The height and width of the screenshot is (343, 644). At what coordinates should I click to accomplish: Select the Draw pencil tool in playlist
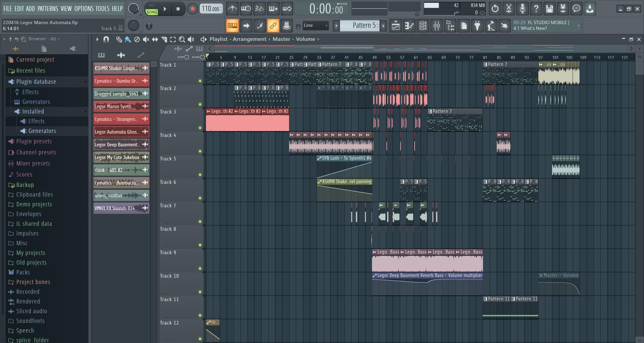point(119,40)
